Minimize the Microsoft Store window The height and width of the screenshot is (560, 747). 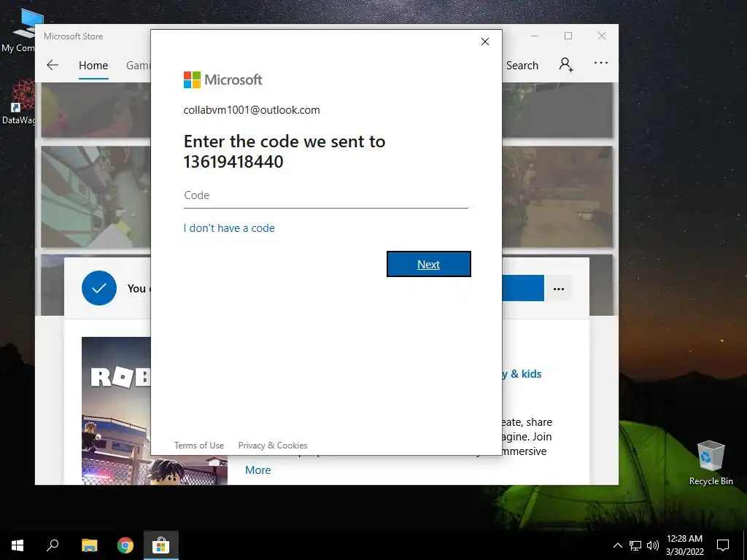tap(535, 36)
